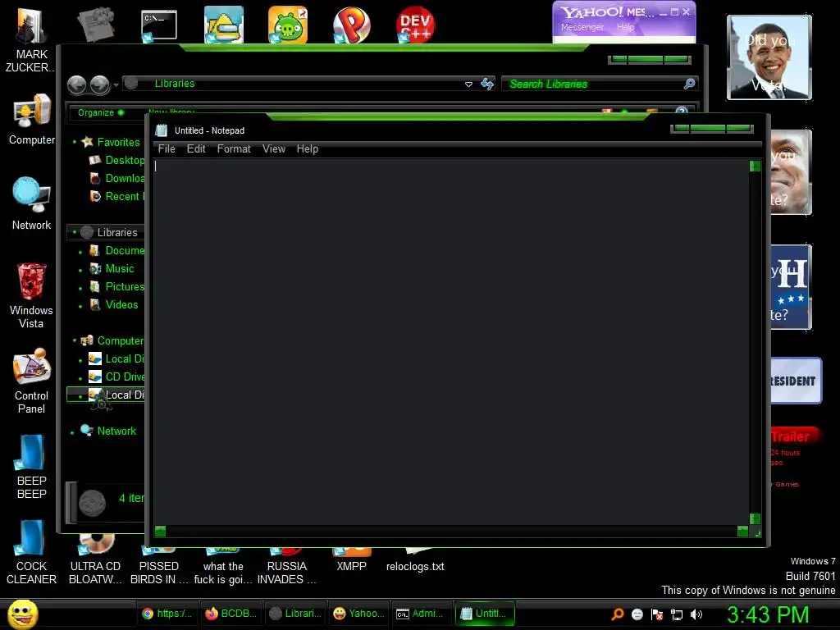Open the BEEP BEEP desktop icon
The width and height of the screenshot is (840, 630).
click(x=32, y=466)
